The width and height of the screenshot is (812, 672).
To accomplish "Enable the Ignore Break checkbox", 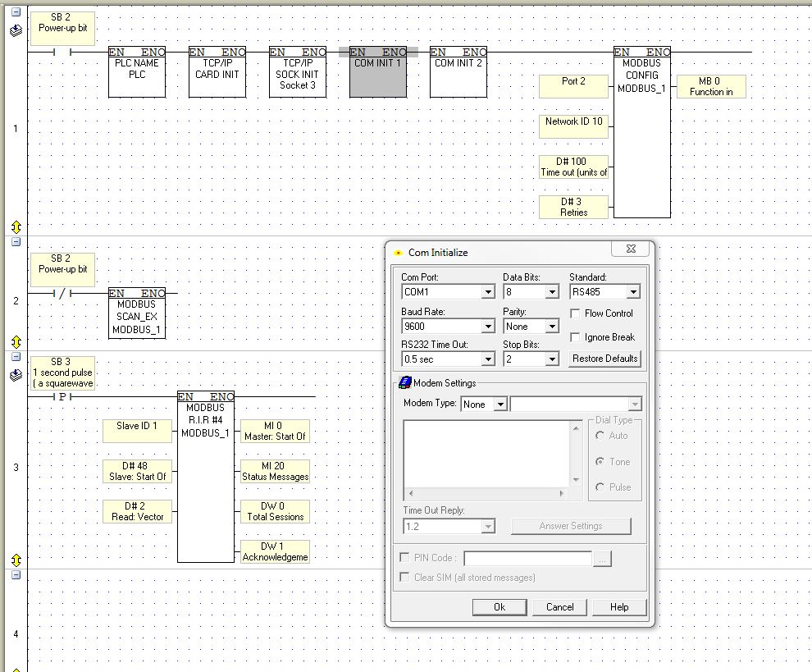I will (x=575, y=337).
